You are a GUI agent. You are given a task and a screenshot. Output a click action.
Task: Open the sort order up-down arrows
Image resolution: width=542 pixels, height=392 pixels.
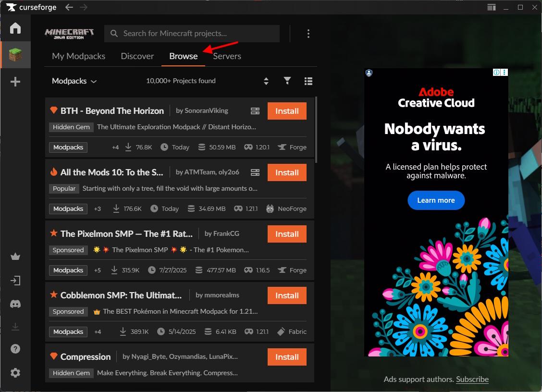coord(266,81)
